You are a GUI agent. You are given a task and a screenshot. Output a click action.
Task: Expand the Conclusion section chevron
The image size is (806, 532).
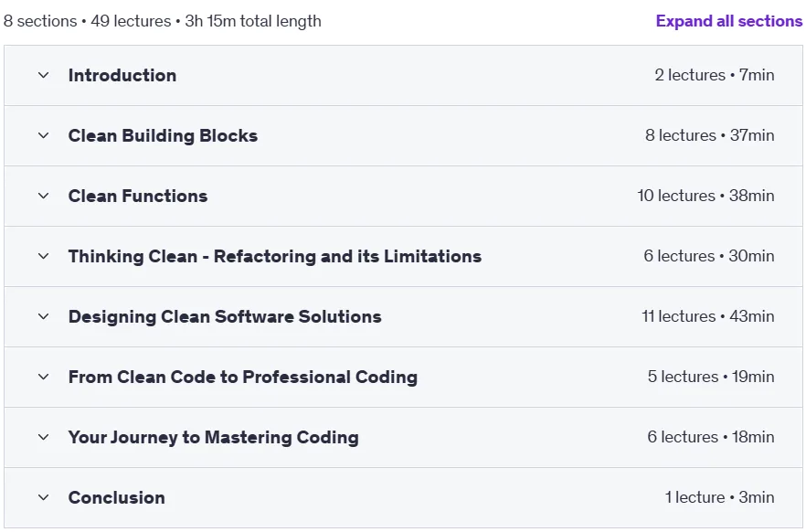click(44, 497)
